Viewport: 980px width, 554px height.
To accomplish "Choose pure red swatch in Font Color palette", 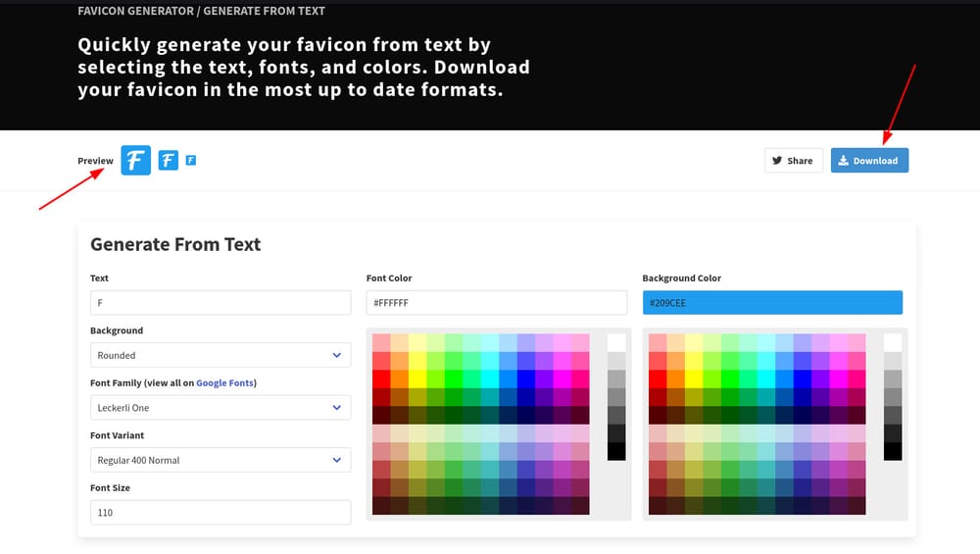I will click(381, 378).
